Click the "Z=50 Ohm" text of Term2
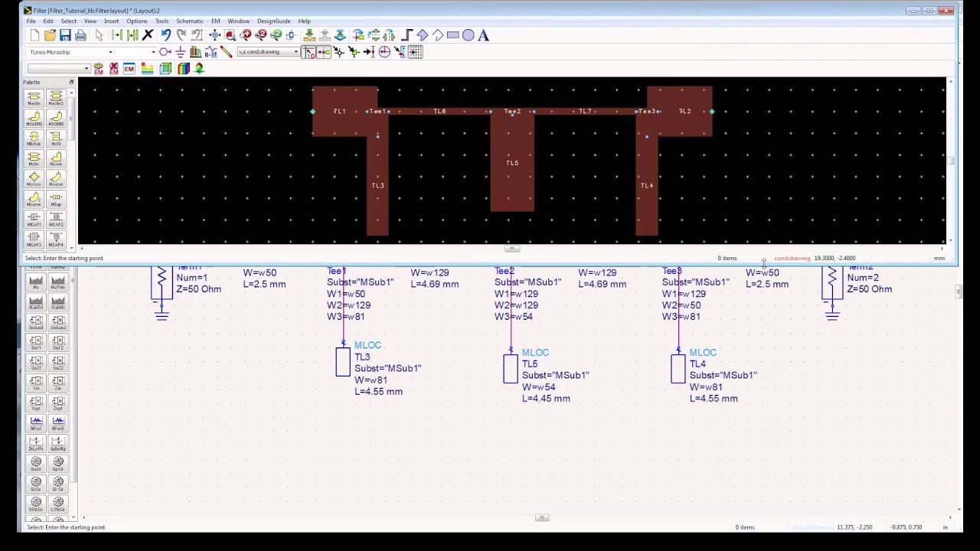 tap(869, 289)
